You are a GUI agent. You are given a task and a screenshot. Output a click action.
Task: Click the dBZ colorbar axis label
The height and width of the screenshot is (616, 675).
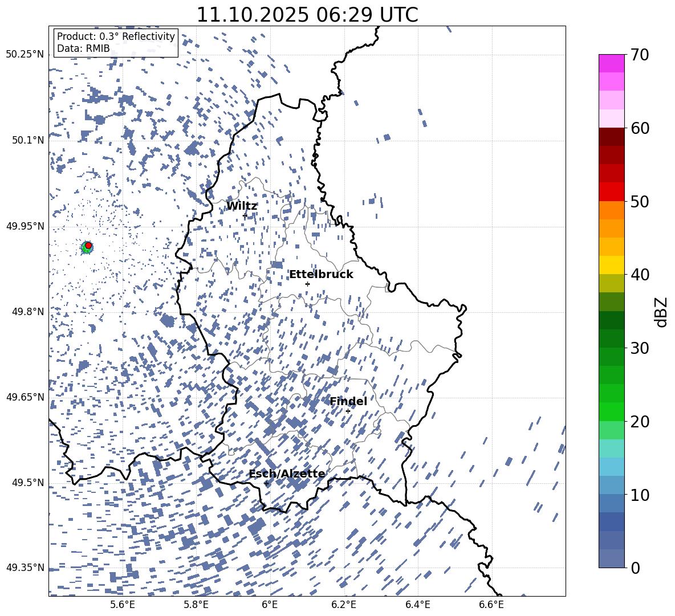click(x=661, y=312)
